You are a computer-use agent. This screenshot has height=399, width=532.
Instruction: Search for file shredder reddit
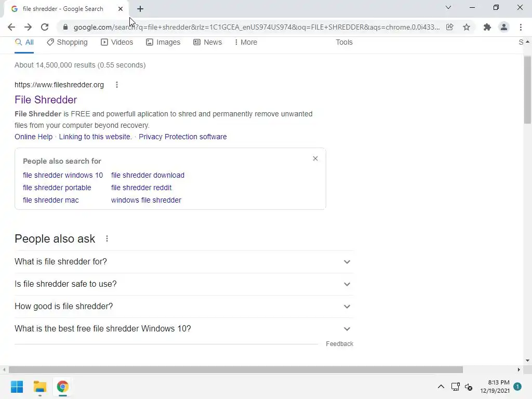click(141, 188)
